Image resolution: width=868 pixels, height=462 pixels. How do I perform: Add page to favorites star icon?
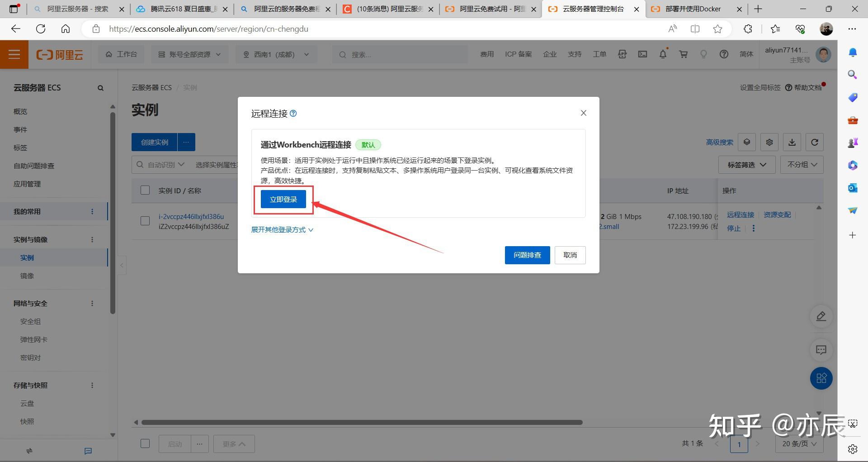pyautogui.click(x=717, y=29)
